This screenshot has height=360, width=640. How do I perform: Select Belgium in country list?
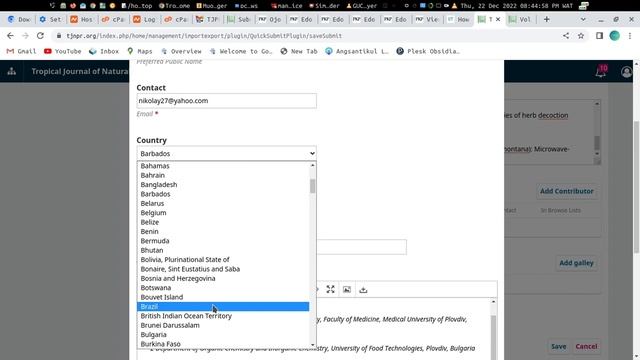tap(223, 213)
